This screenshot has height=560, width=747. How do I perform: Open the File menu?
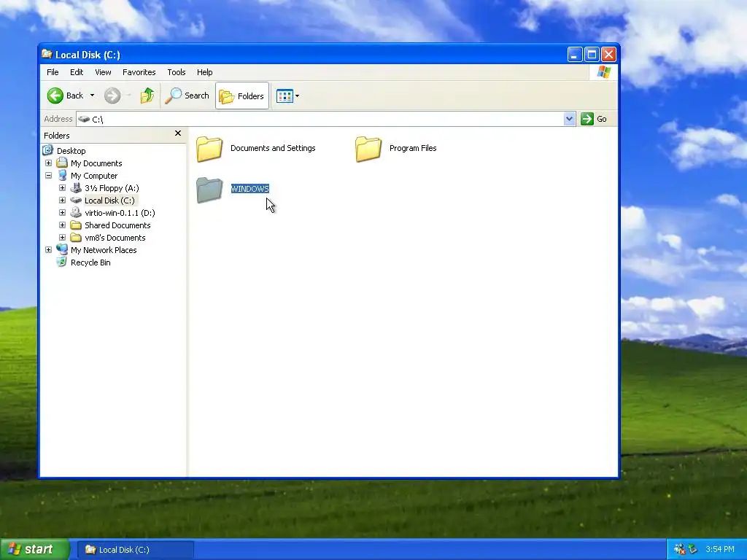(53, 72)
